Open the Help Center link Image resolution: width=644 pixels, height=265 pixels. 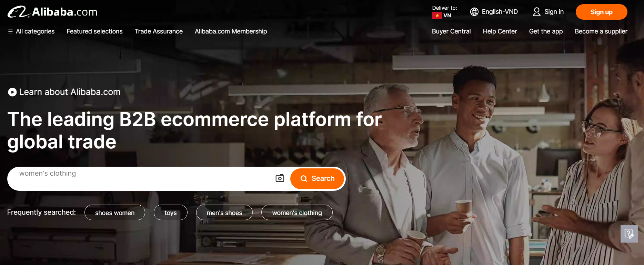500,31
